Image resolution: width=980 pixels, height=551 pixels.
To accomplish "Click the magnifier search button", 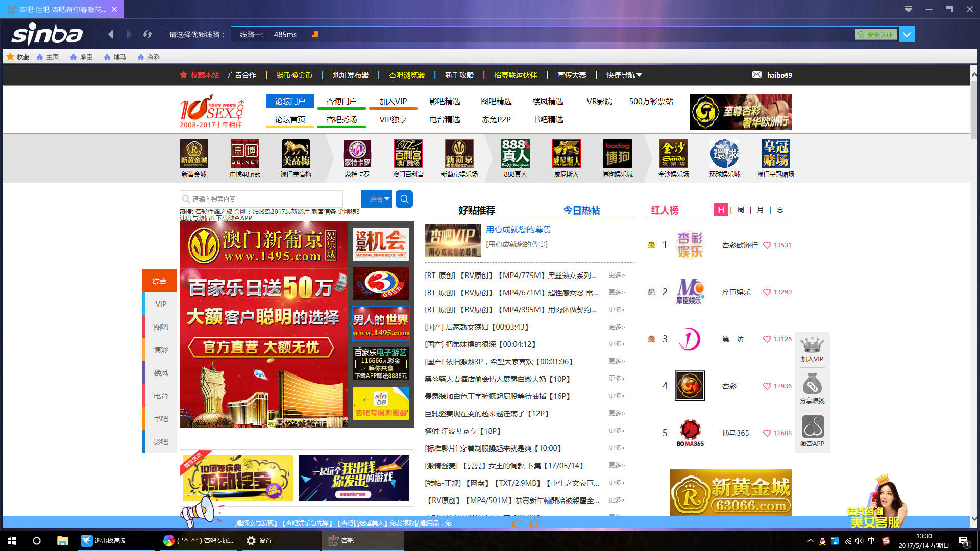I will point(404,199).
